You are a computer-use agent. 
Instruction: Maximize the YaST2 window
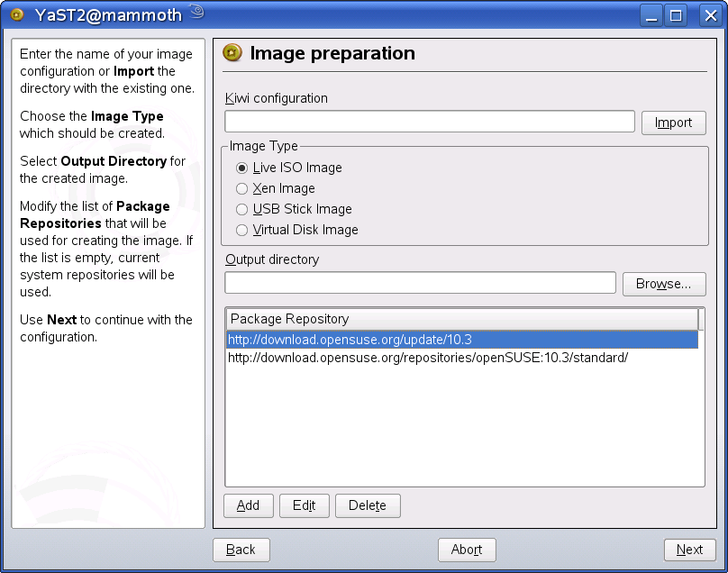677,14
